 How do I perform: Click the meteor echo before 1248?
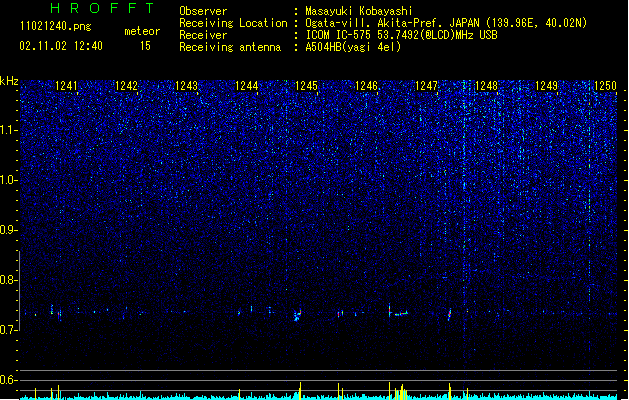(450, 314)
